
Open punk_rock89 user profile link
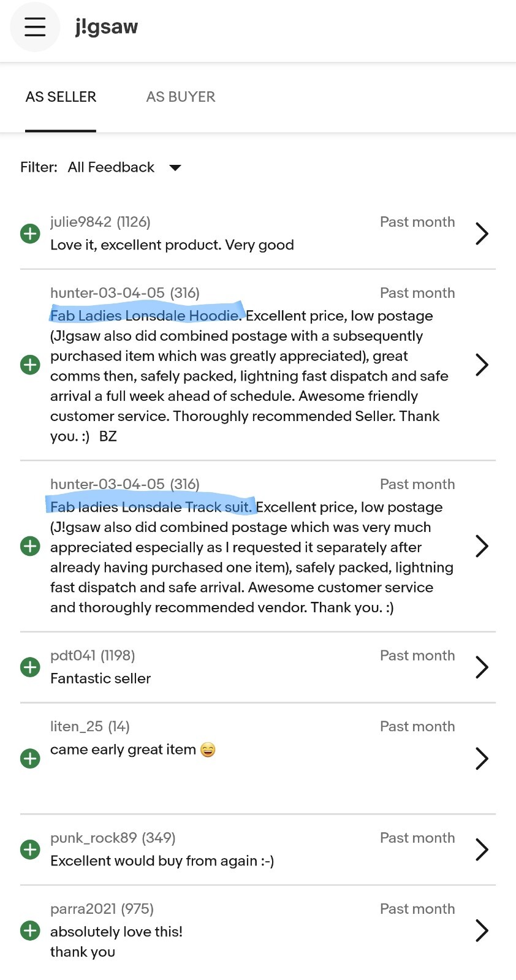[x=94, y=838]
